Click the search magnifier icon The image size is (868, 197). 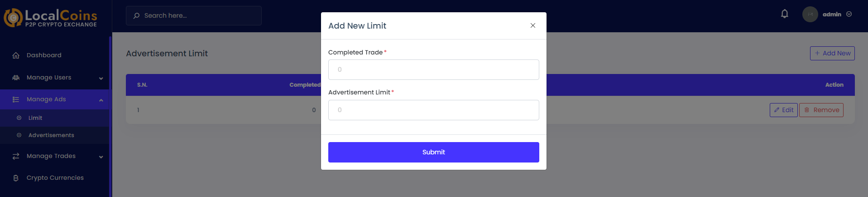click(136, 15)
